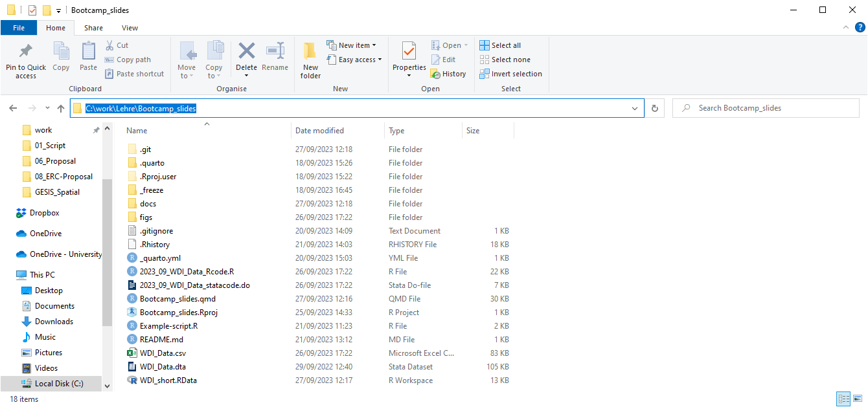Go up one folder level arrow

point(61,109)
